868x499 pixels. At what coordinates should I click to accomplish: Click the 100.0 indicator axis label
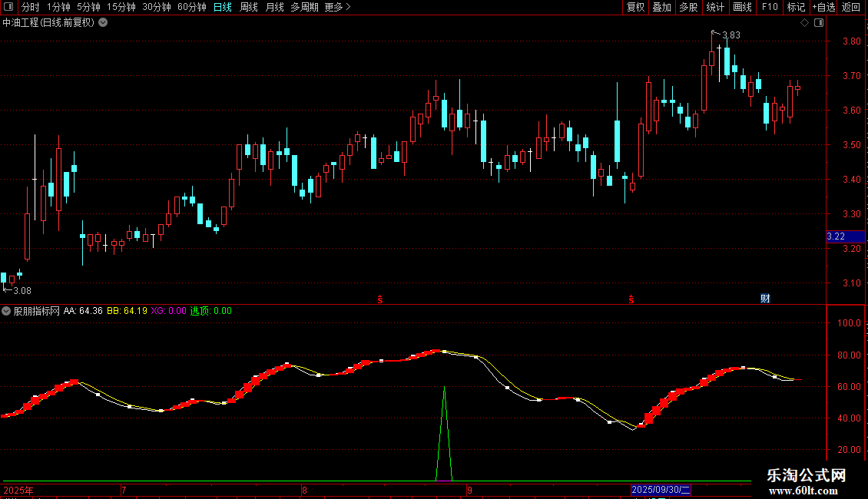[849, 323]
